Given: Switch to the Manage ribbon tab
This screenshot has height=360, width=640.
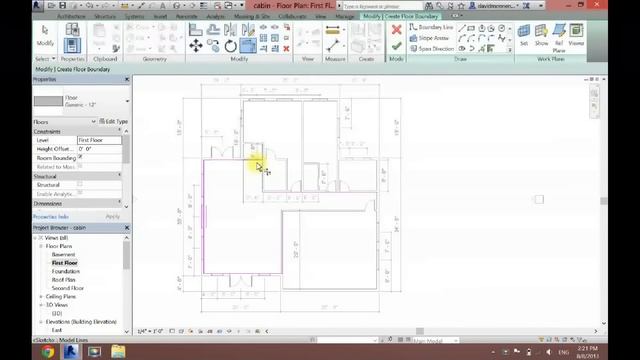Looking at the screenshot, I should coord(344,16).
